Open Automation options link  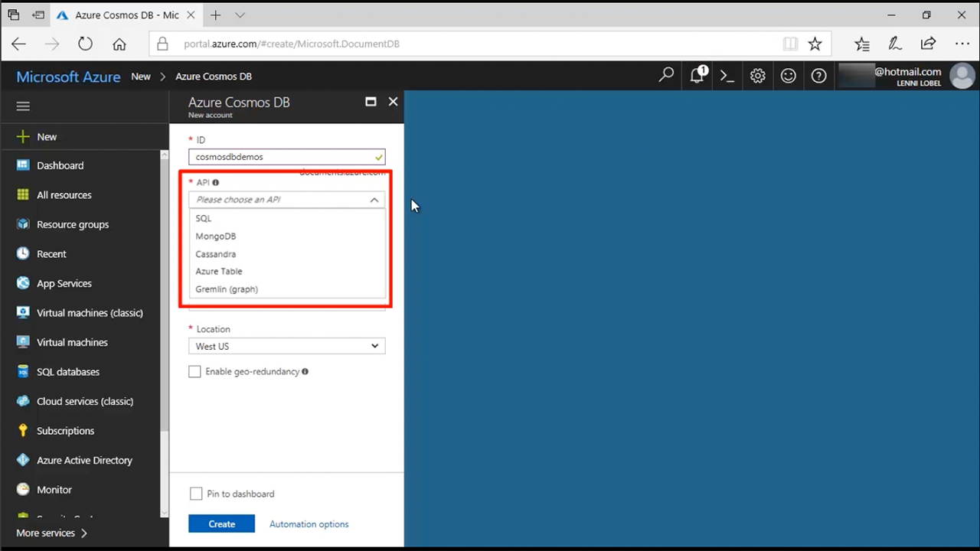tap(309, 524)
